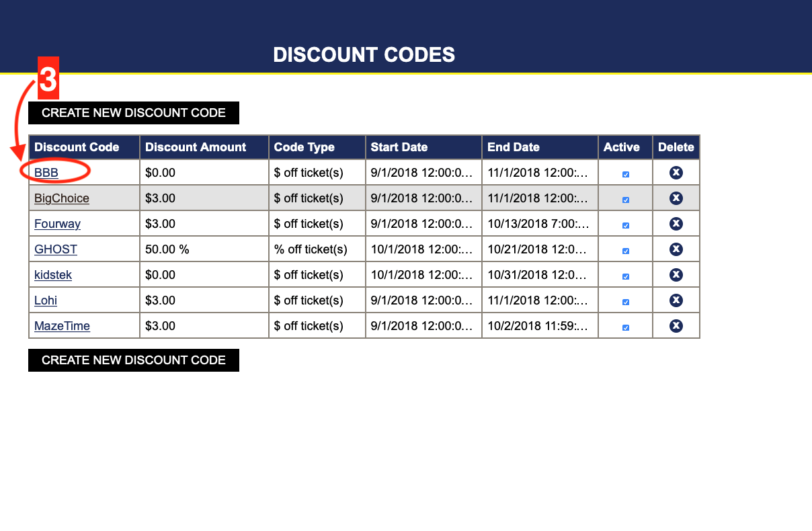Disable Active checkbox for MazeTime
Viewport: 812px width, 531px height.
click(x=626, y=327)
